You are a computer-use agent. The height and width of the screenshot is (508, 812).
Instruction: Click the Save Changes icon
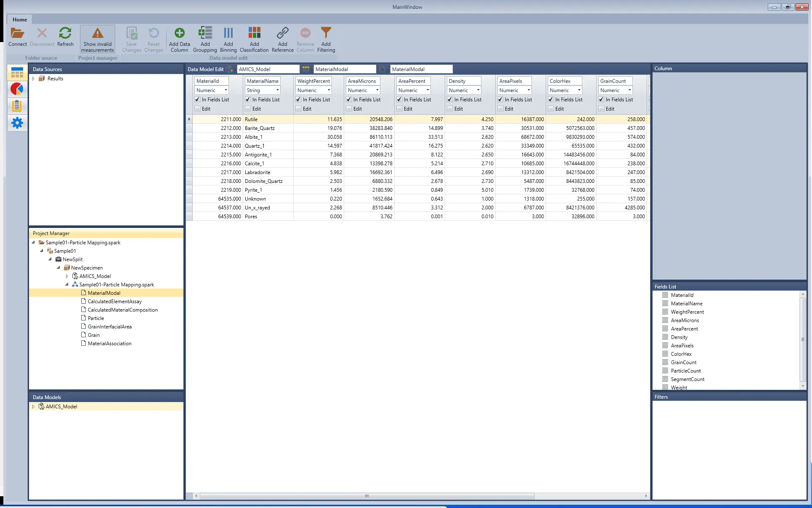pyautogui.click(x=132, y=33)
